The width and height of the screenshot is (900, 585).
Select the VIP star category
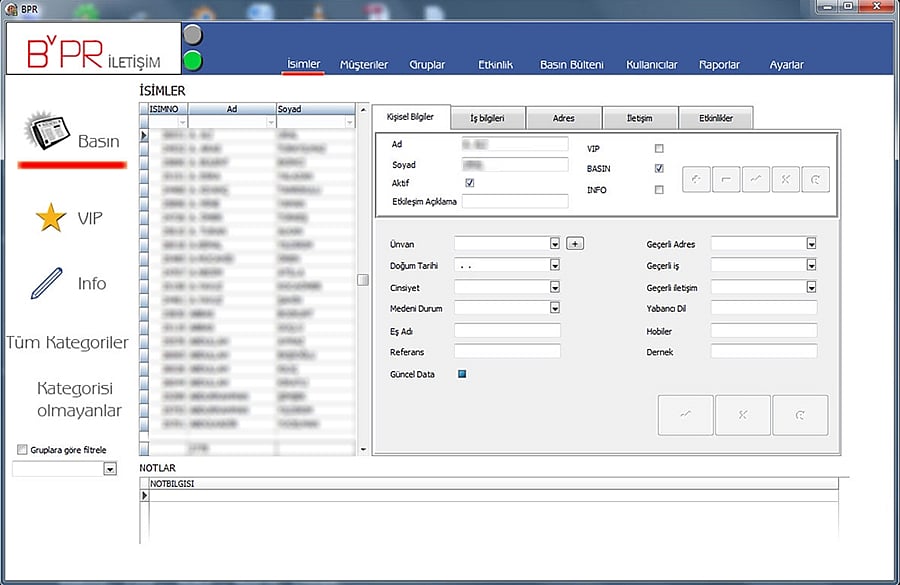69,218
